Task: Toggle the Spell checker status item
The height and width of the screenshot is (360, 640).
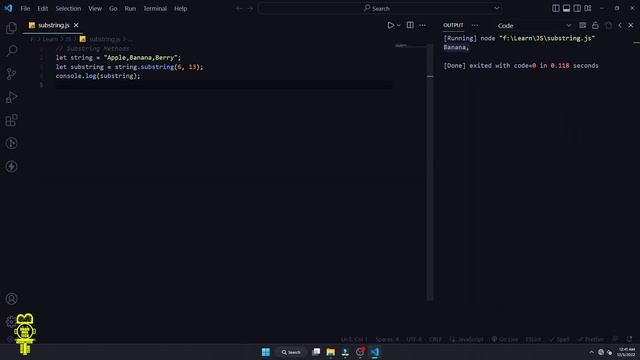Action: pos(559,340)
